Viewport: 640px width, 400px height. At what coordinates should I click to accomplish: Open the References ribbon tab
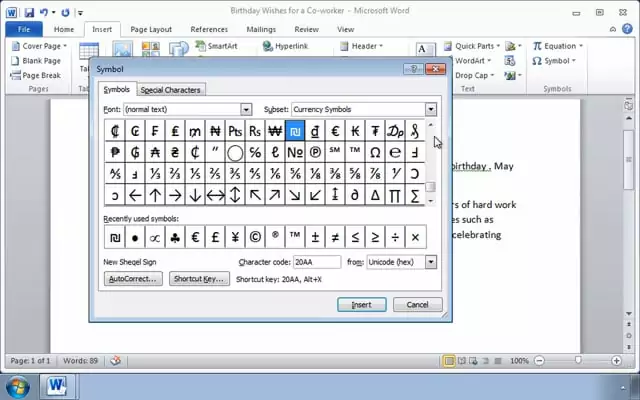coord(209,29)
